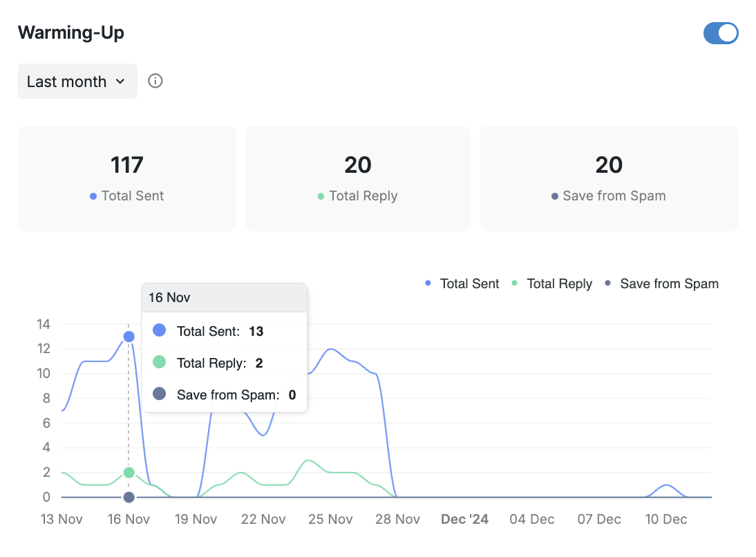Toggle the Total Sent legend series
This screenshot has width=756, height=557.
click(x=462, y=283)
